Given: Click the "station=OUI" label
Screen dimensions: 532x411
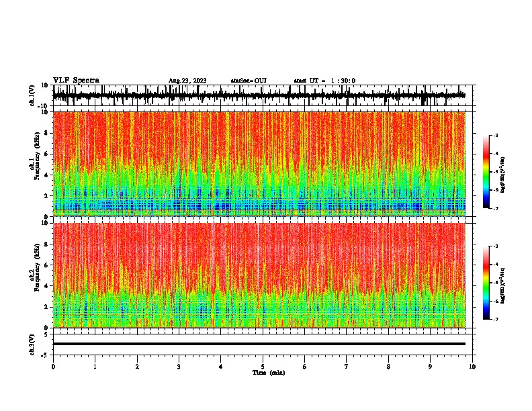Looking at the screenshot, I should tap(249, 81).
